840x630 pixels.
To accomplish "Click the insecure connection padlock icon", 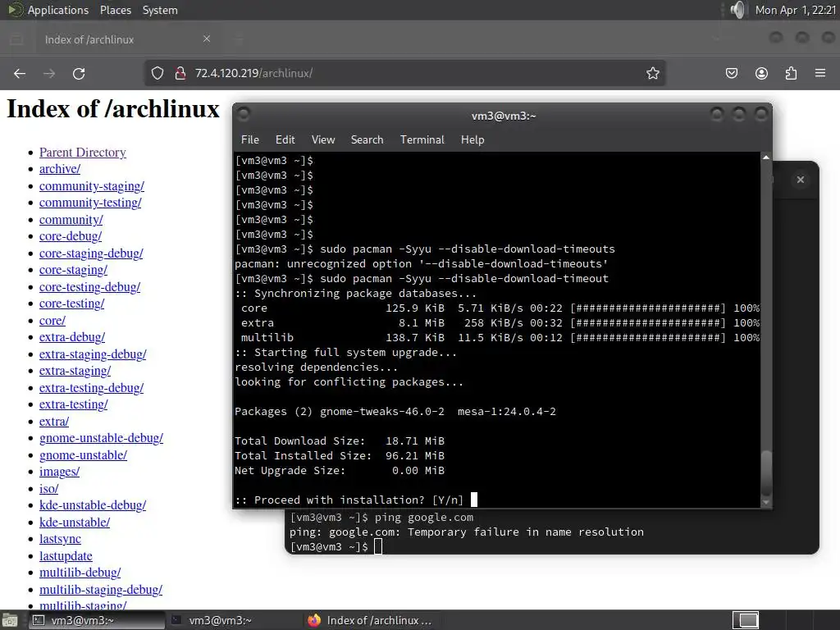I will (x=180, y=73).
